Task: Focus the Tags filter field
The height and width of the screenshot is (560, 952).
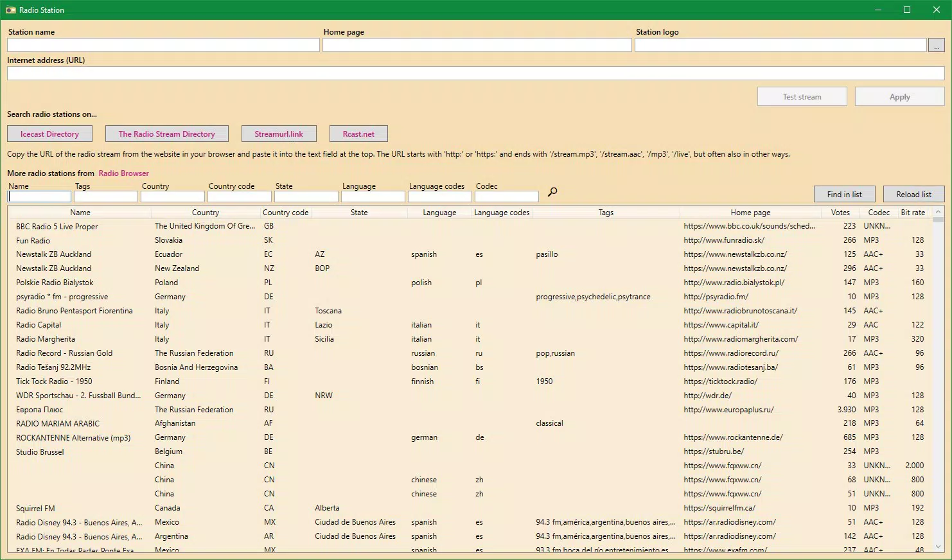Action: 106,197
